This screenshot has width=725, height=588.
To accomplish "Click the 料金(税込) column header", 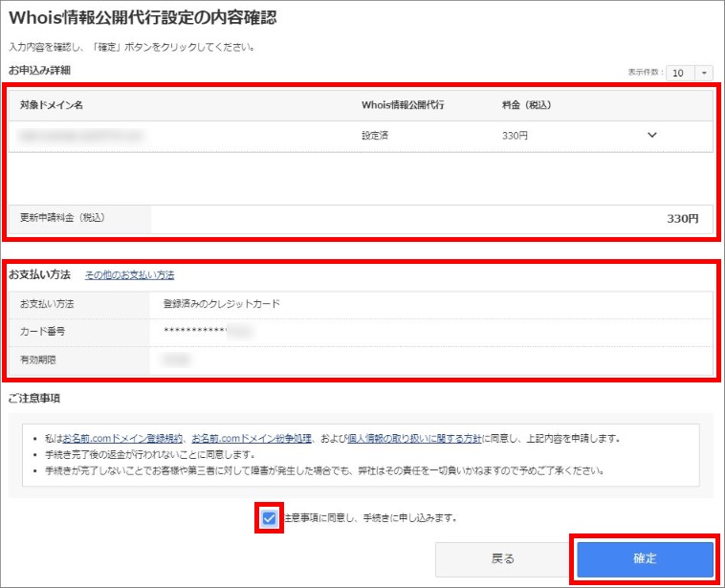I will tap(526, 104).
